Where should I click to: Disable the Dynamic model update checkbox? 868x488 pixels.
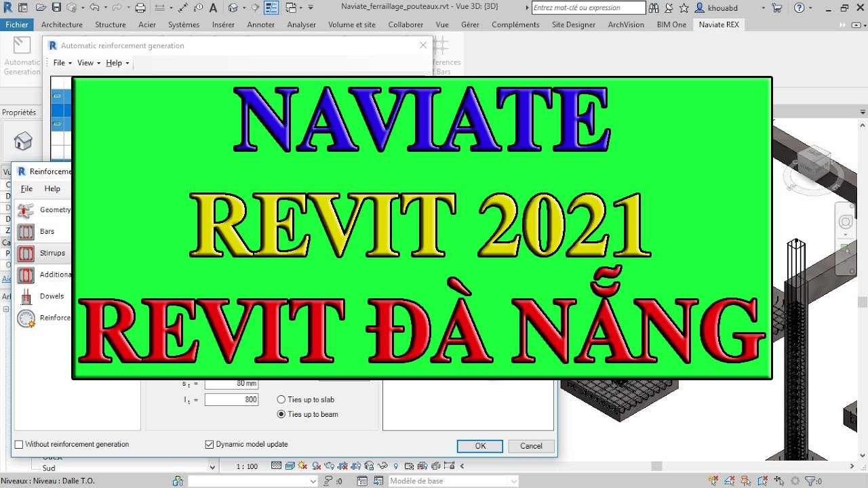point(209,444)
